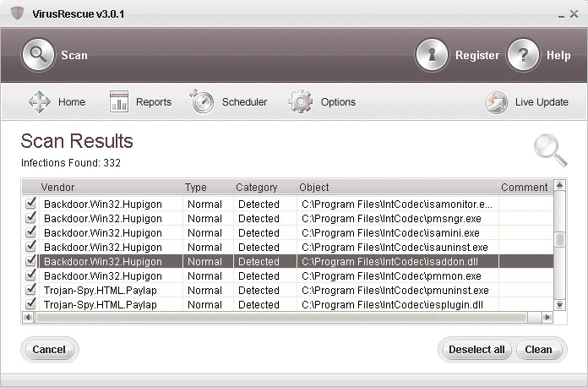Sort results by Category column header
The image size is (588, 387).
(x=256, y=188)
